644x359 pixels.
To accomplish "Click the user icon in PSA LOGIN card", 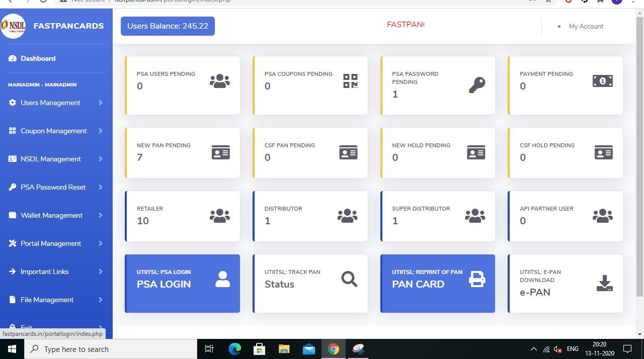I will pos(222,279).
